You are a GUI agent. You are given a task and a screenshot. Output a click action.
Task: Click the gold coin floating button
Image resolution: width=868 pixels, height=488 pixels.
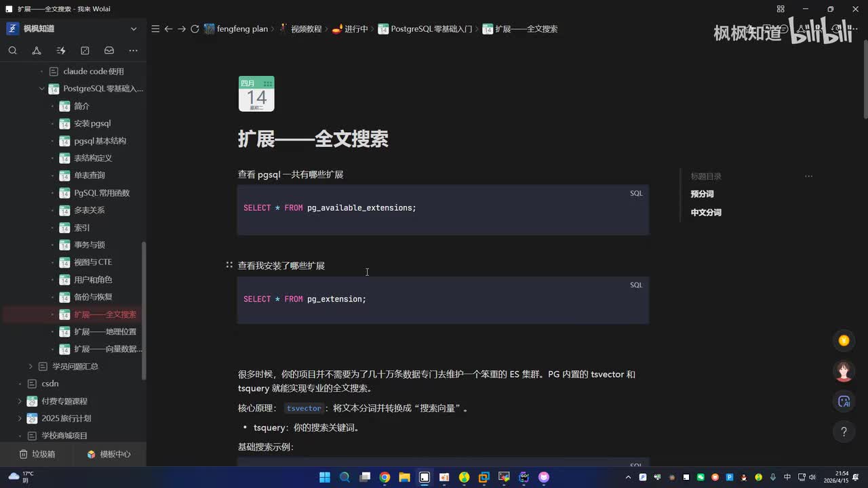[x=844, y=341]
